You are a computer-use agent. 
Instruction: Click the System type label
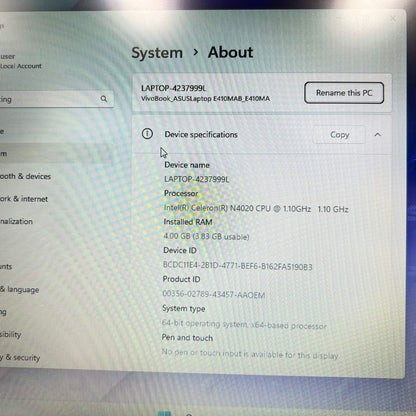point(184,309)
